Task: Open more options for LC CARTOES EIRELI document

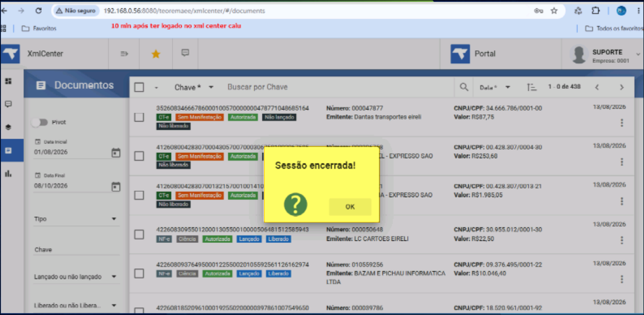Action: click(x=622, y=240)
